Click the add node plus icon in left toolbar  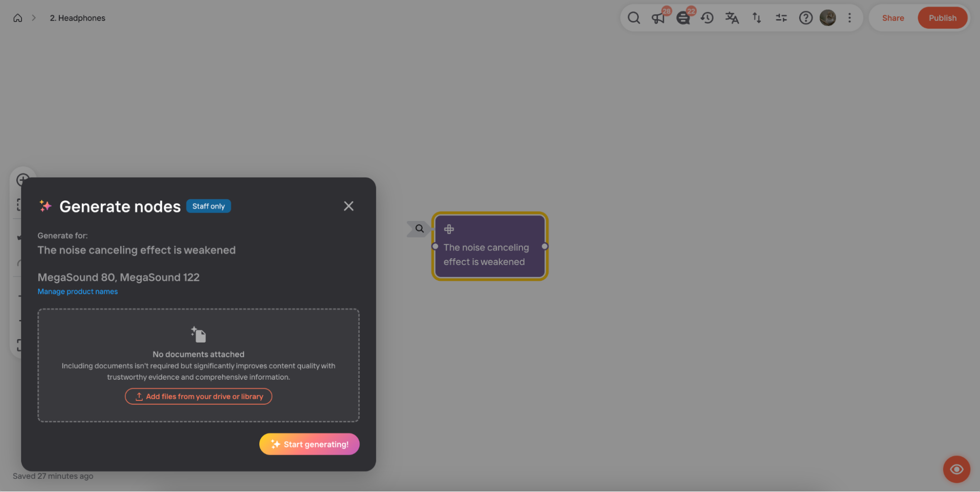23,180
